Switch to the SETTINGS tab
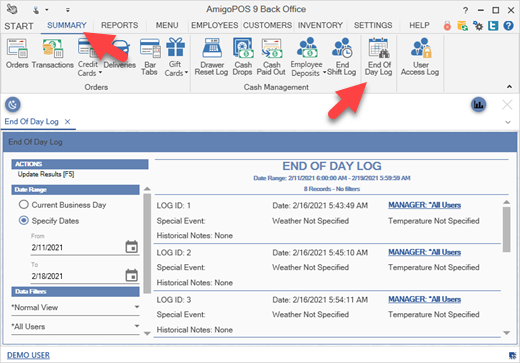The width and height of the screenshot is (520, 363). tap(373, 25)
